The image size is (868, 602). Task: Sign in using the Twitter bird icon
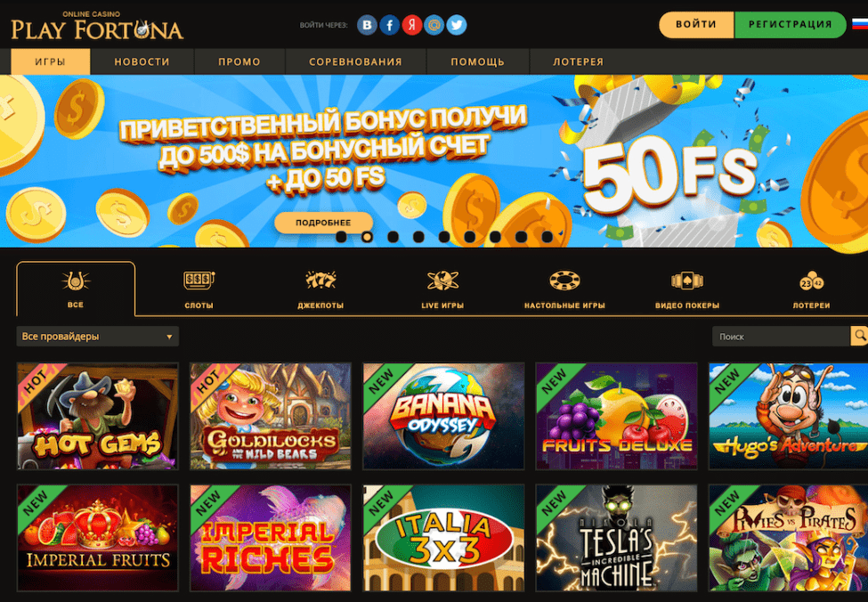click(x=457, y=25)
